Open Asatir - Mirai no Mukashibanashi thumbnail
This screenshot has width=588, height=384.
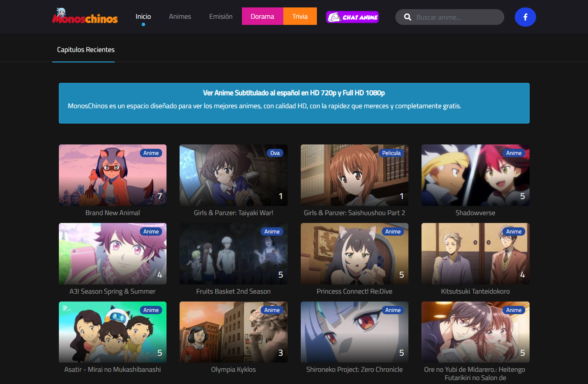[x=112, y=332]
